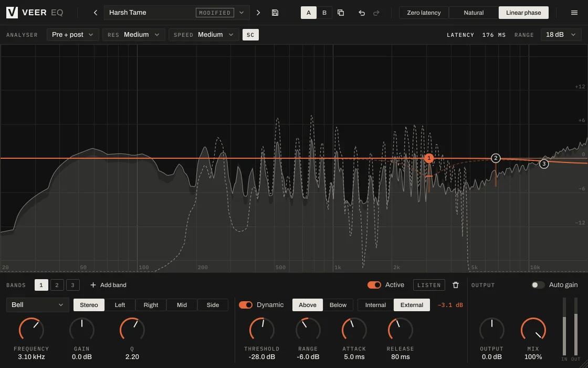The width and height of the screenshot is (588, 368).
Task: Select Internal sidechain source
Action: 375,305
